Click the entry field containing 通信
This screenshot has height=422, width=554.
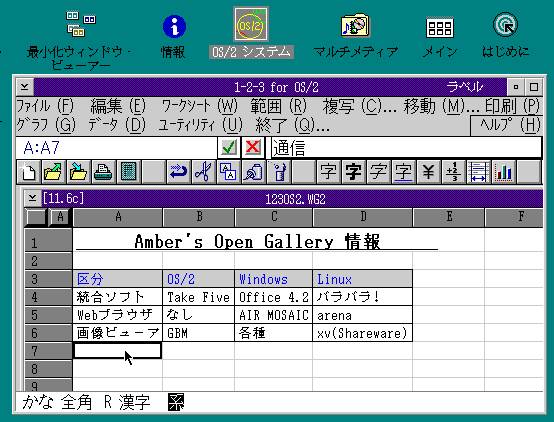tap(406, 147)
